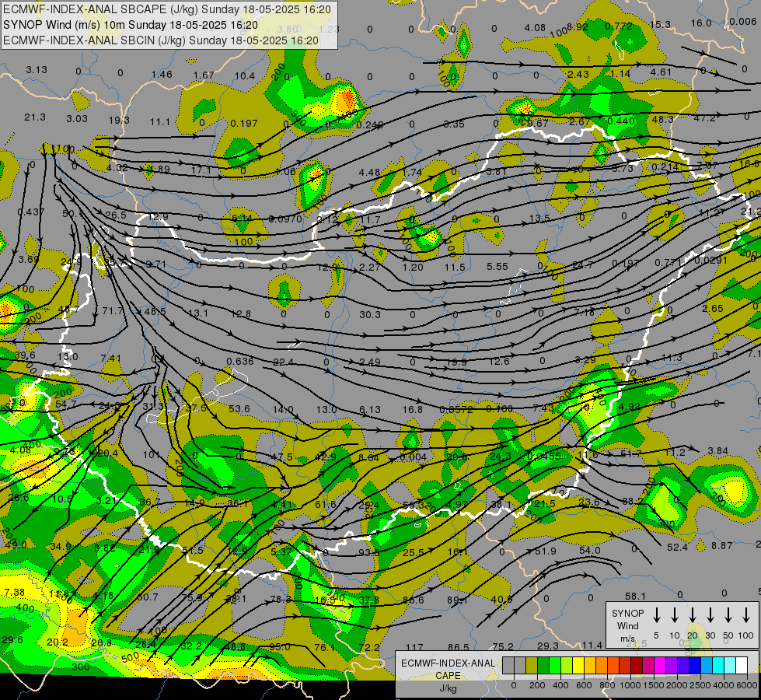Click the 53.6 value on the map
This screenshot has width=761, height=700.
click(x=239, y=409)
